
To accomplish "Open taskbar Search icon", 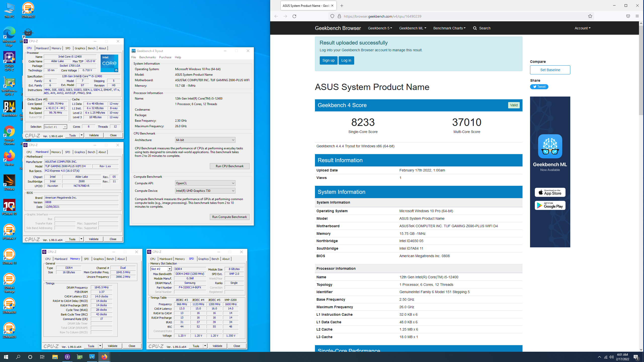I will 18,357.
